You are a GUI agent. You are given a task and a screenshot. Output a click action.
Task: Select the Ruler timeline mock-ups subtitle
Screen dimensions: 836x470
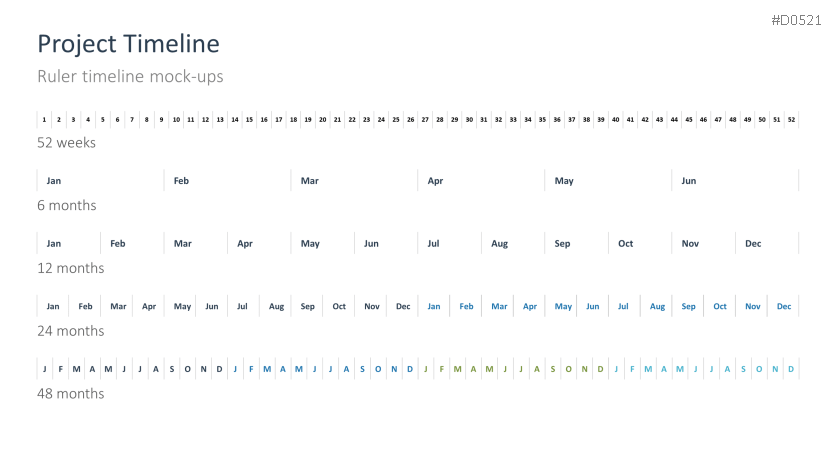pos(130,76)
